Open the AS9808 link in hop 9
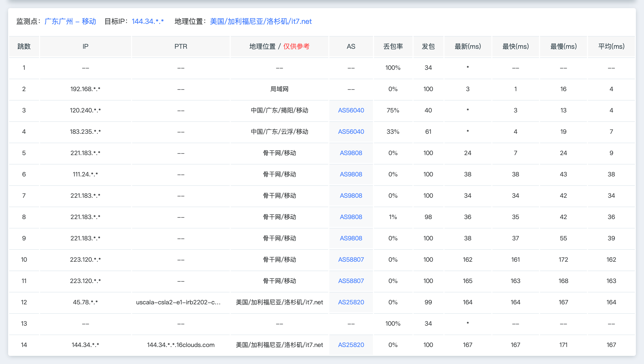644x364 pixels. pos(351,238)
